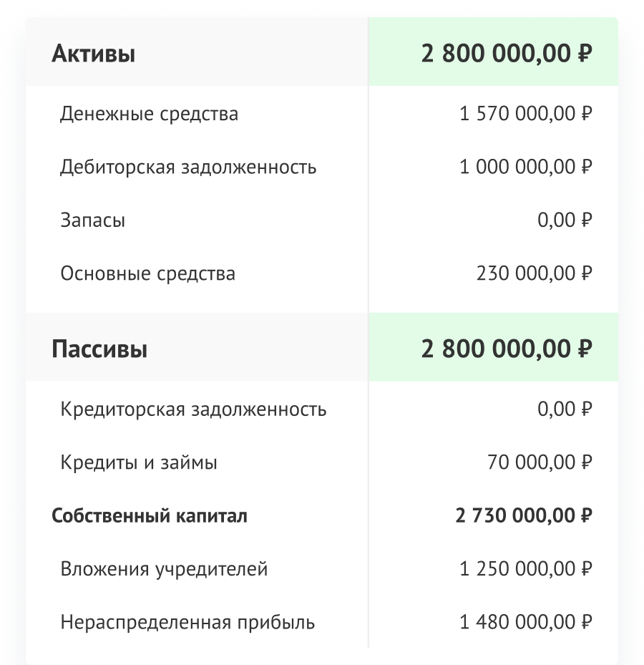Select the 230 000,00 ₽ amount

(x=534, y=273)
